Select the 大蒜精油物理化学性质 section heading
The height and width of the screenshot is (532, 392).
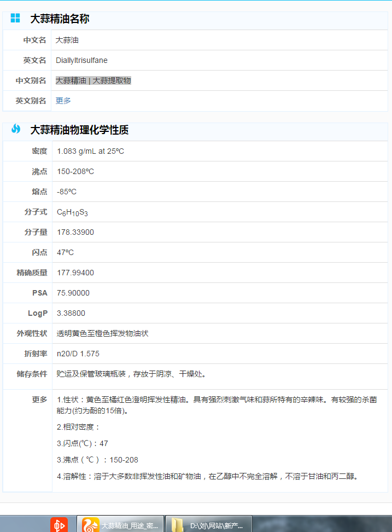click(79, 130)
